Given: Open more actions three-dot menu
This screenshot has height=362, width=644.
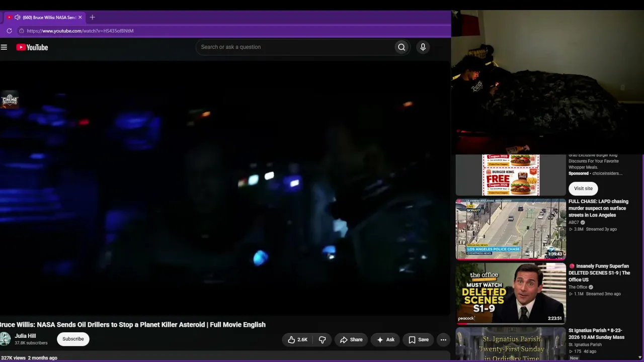Looking at the screenshot, I should [x=443, y=340].
